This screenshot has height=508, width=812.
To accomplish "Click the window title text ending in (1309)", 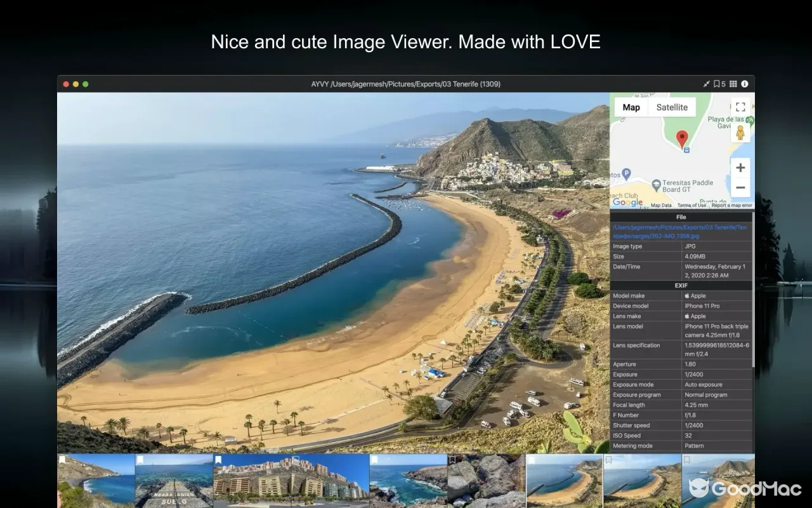I will pos(406,84).
